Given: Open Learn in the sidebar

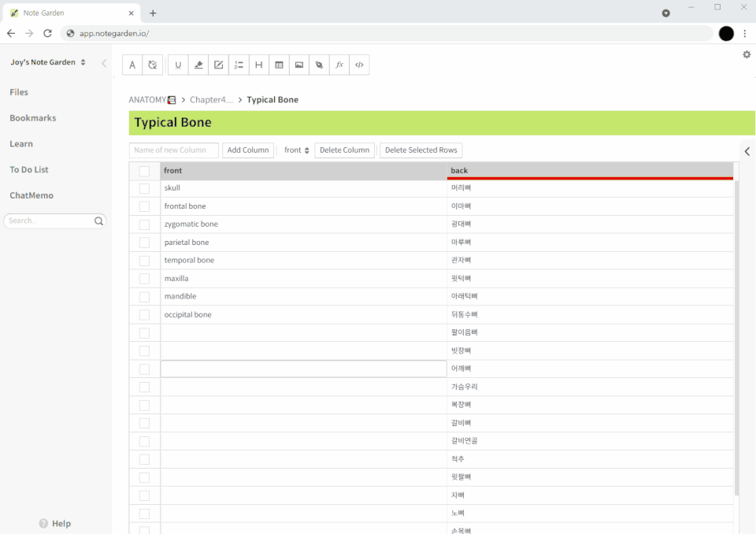Looking at the screenshot, I should pyautogui.click(x=21, y=144).
